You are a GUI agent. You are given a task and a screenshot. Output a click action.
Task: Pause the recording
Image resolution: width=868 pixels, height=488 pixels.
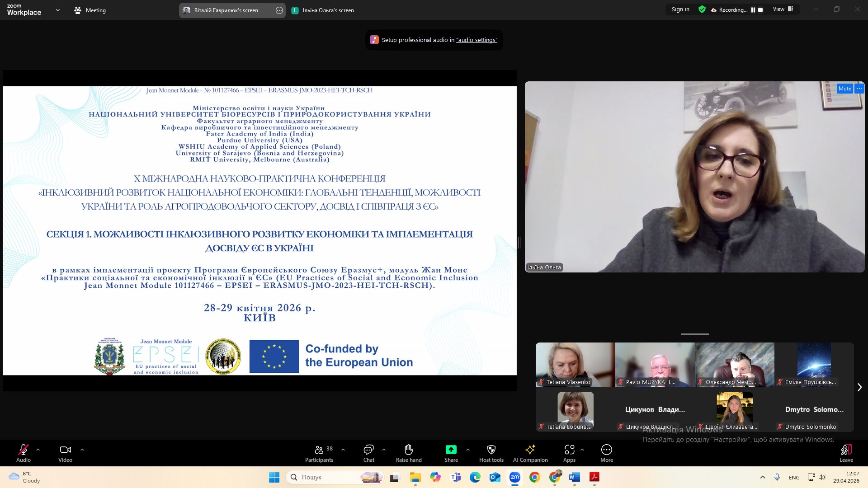(753, 9)
